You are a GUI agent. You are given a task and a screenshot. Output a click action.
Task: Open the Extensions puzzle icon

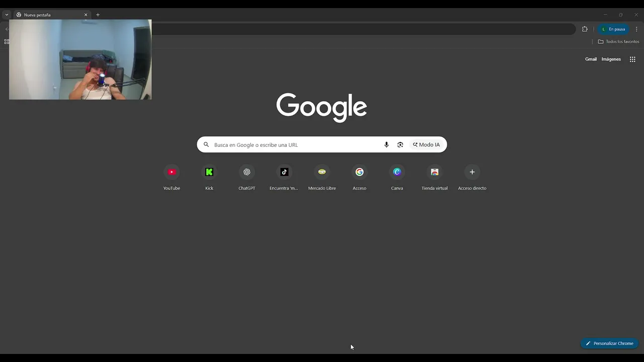tap(585, 29)
